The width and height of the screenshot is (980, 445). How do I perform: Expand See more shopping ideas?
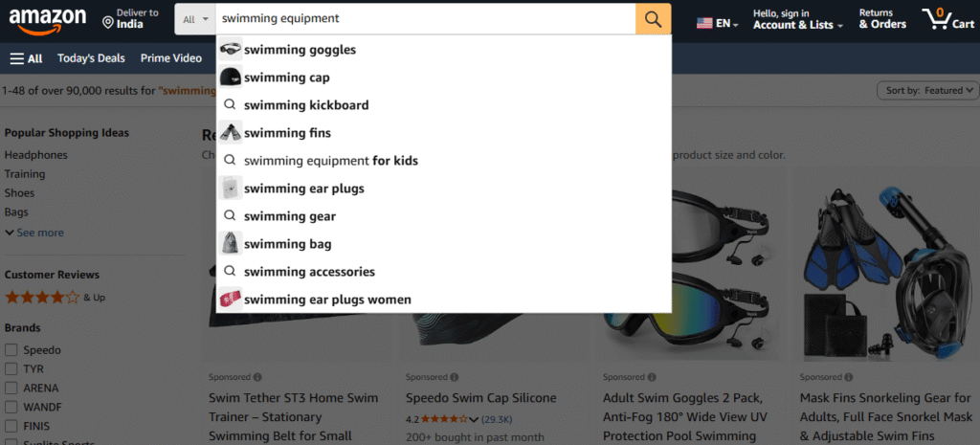[x=34, y=233]
